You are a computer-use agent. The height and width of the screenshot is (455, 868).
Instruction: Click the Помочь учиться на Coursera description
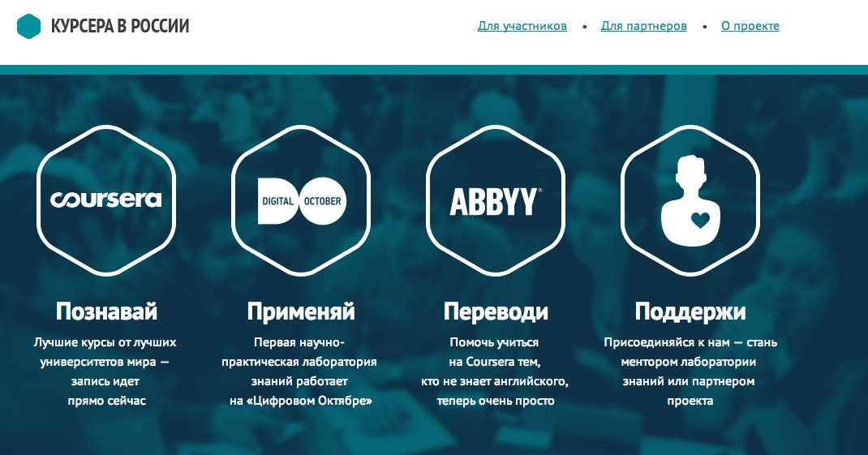496,371
